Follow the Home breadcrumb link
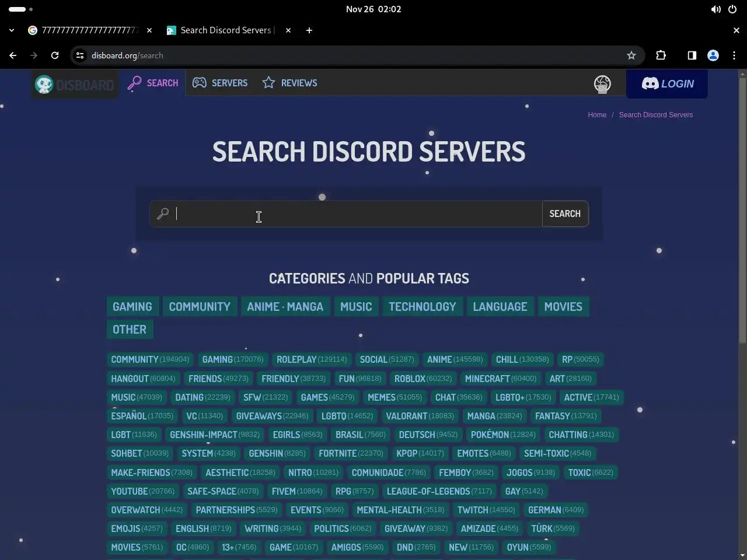The width and height of the screenshot is (747, 560). pyautogui.click(x=597, y=115)
